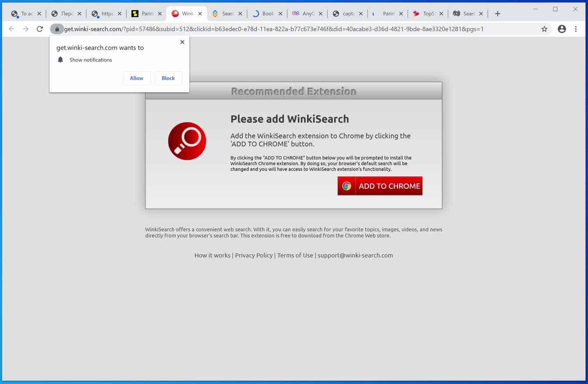
Task: Close the Chrome window
Action: point(575,9)
